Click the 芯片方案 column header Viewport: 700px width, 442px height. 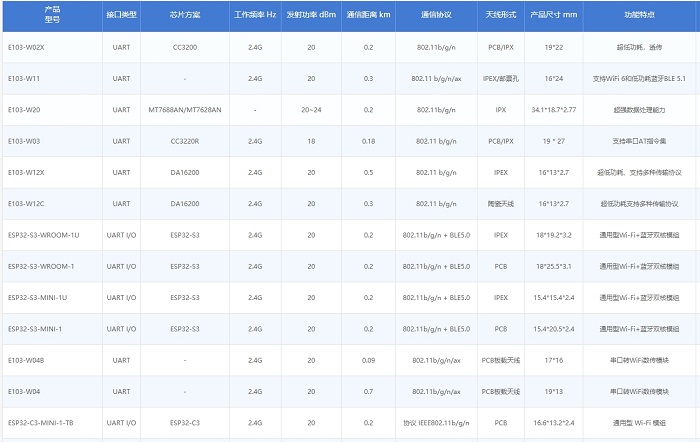pos(185,15)
